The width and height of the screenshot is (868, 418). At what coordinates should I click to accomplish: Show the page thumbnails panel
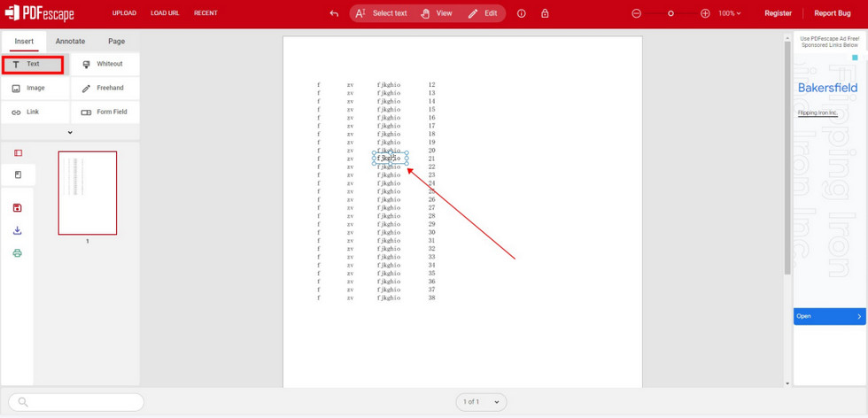[18, 153]
